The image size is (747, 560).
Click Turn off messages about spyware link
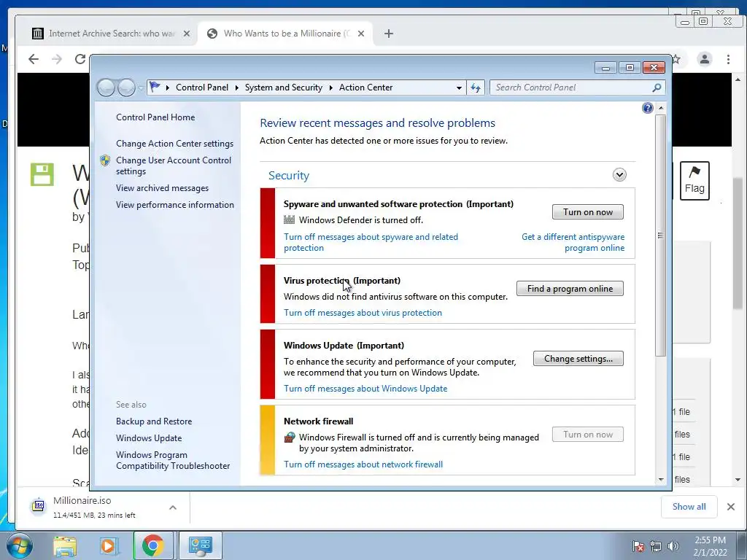371,242
